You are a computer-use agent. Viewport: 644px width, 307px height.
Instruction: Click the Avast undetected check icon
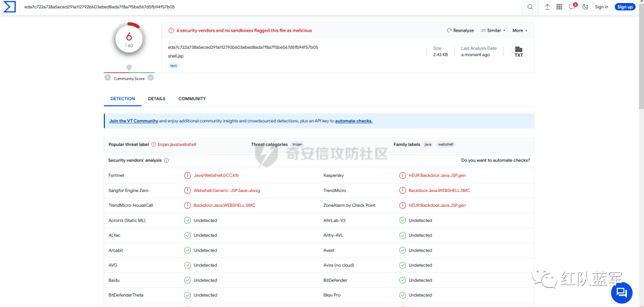point(402,250)
